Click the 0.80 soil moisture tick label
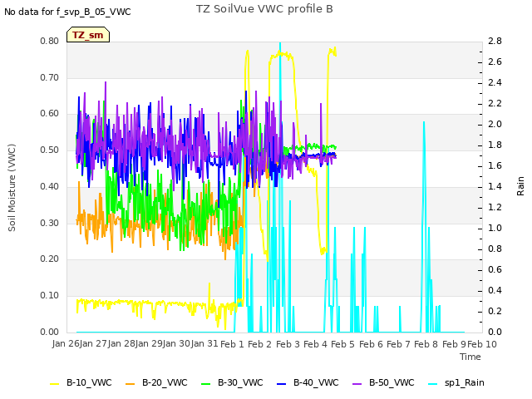532x399 pixels. 50,41
